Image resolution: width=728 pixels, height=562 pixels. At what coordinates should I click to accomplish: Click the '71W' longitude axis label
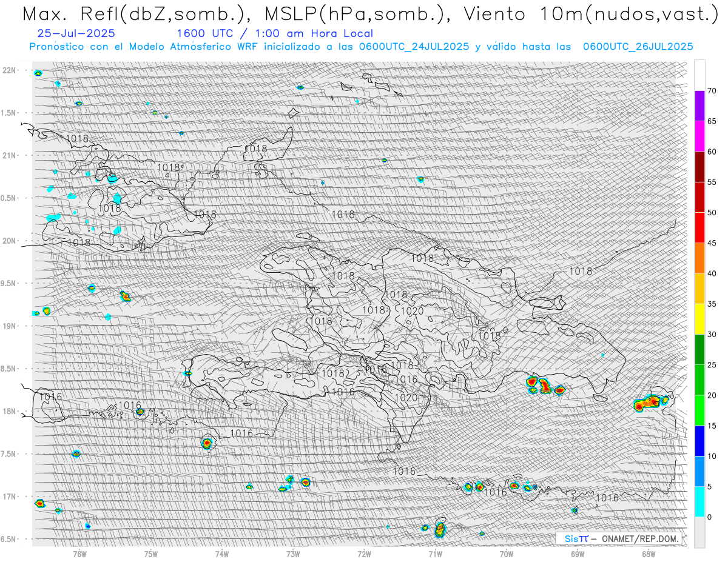435,553
